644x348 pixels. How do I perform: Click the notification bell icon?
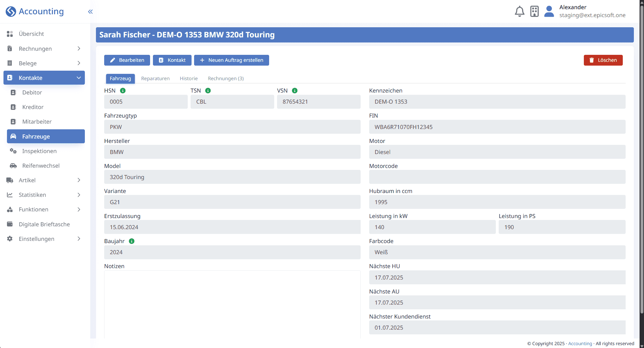tap(520, 11)
